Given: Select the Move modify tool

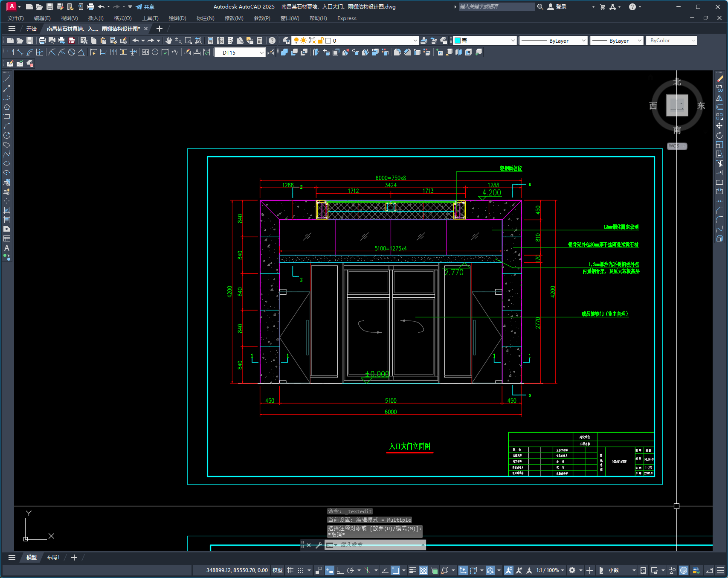Looking at the screenshot, I should click(719, 126).
